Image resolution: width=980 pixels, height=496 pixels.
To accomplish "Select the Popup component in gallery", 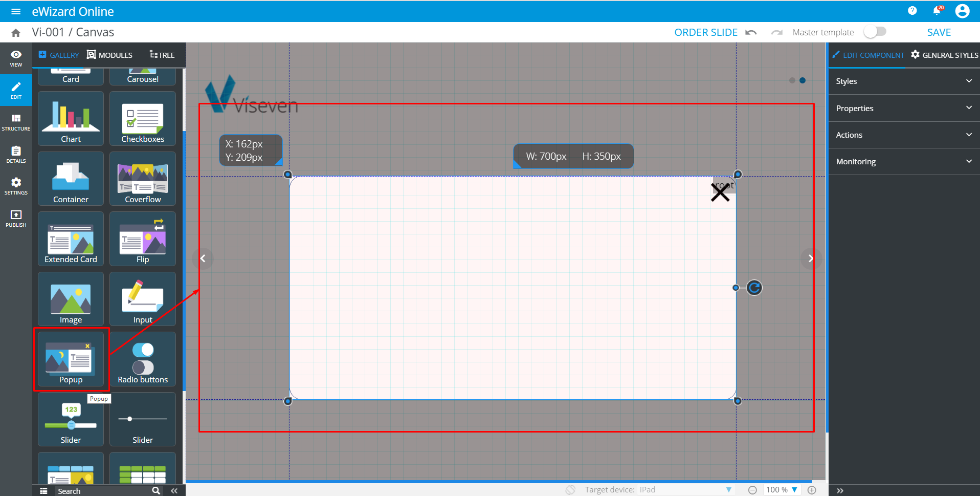I will coord(71,359).
